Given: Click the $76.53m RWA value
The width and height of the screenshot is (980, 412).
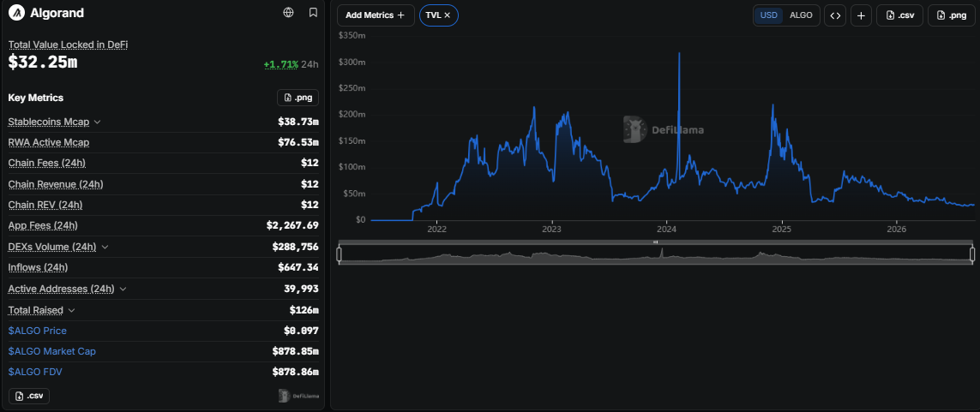Looking at the screenshot, I should 298,142.
